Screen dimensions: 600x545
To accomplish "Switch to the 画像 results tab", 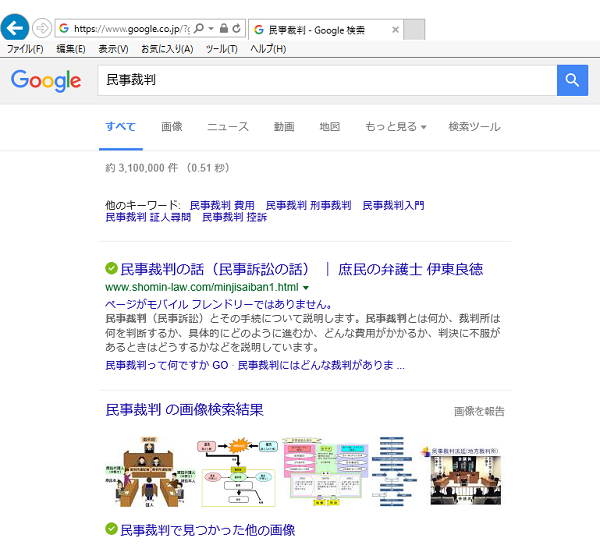I will pos(172,127).
